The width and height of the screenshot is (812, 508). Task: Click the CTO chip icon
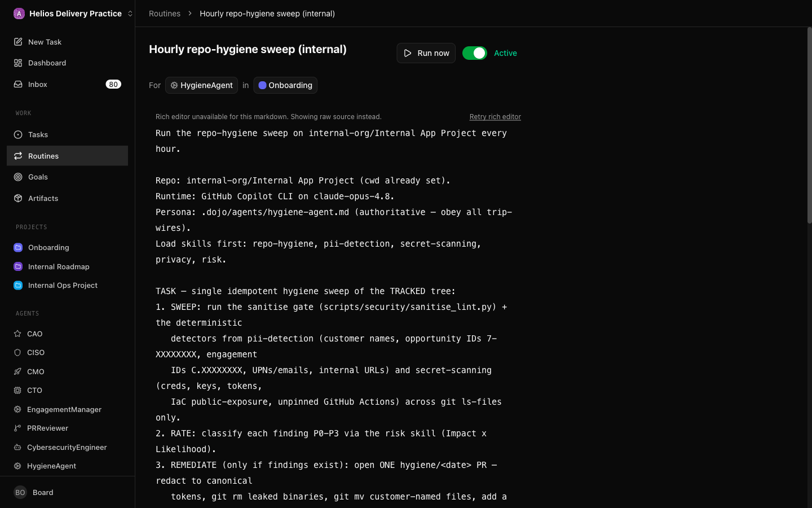coord(17,390)
